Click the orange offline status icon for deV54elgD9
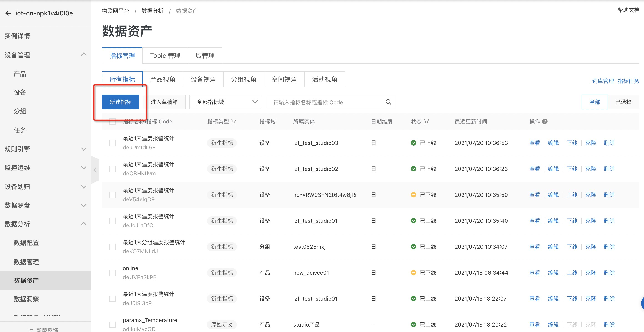The height and width of the screenshot is (332, 644). pos(413,195)
